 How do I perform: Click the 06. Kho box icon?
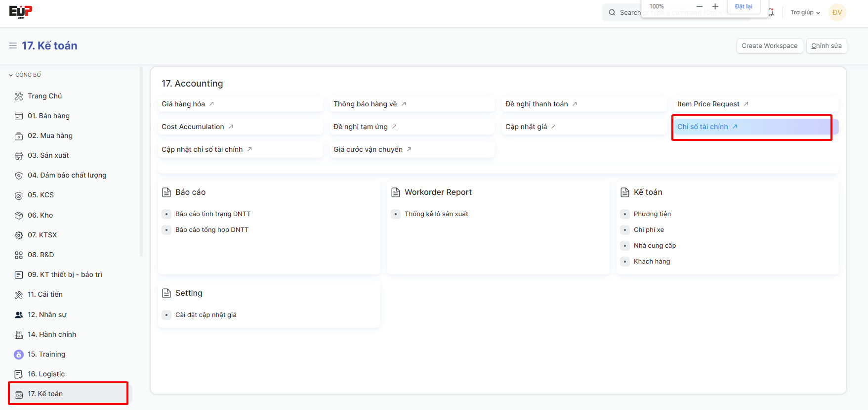click(19, 216)
